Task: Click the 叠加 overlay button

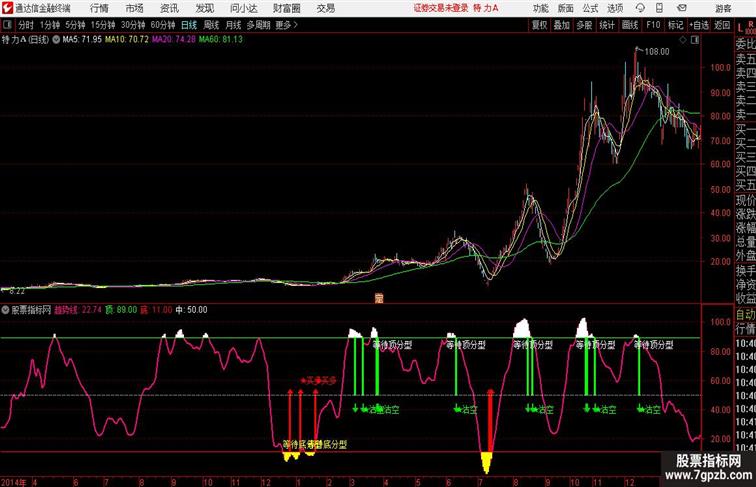Action: (562, 25)
